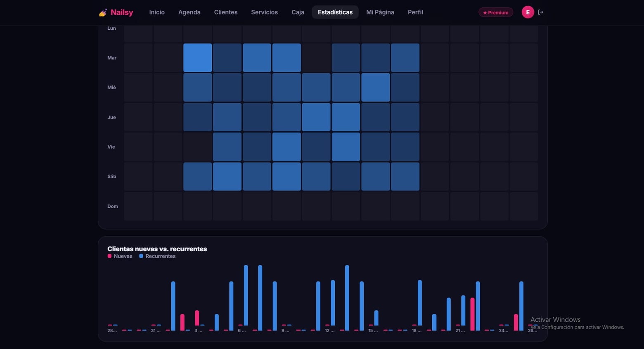Click the blue bar above the '15 ...' label
This screenshot has height=349, width=644.
point(376,318)
